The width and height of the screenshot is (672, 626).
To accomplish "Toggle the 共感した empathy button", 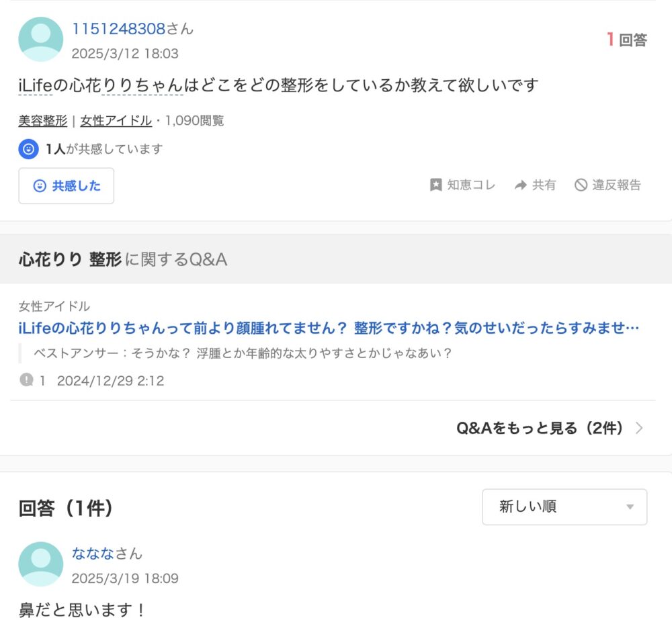I will [67, 186].
